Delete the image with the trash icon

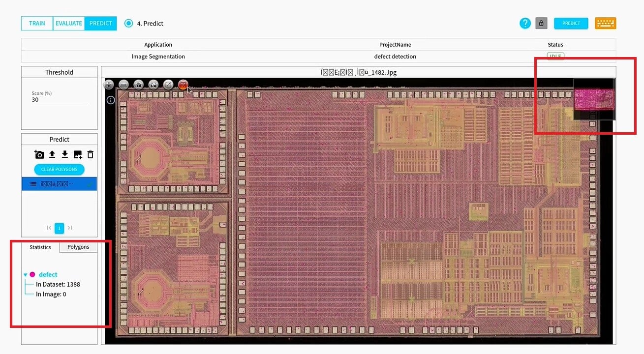(91, 154)
